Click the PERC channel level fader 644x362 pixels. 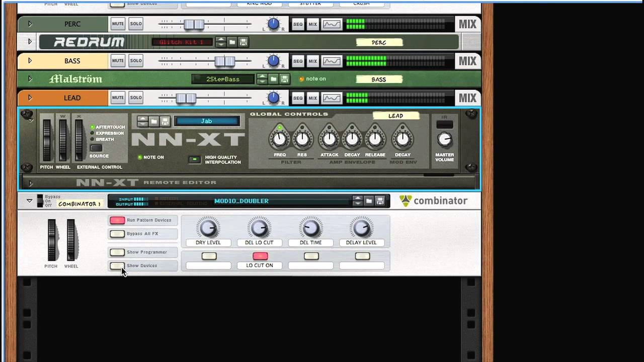(194, 24)
